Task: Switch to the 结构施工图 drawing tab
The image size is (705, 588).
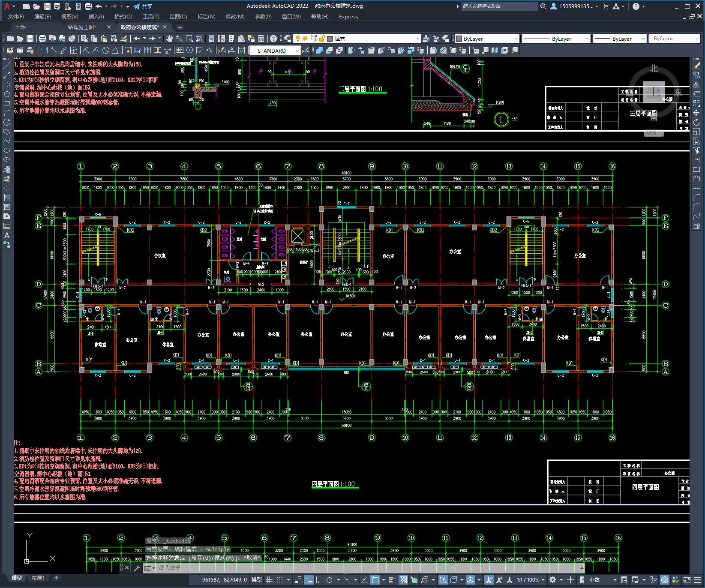Action: (82, 27)
